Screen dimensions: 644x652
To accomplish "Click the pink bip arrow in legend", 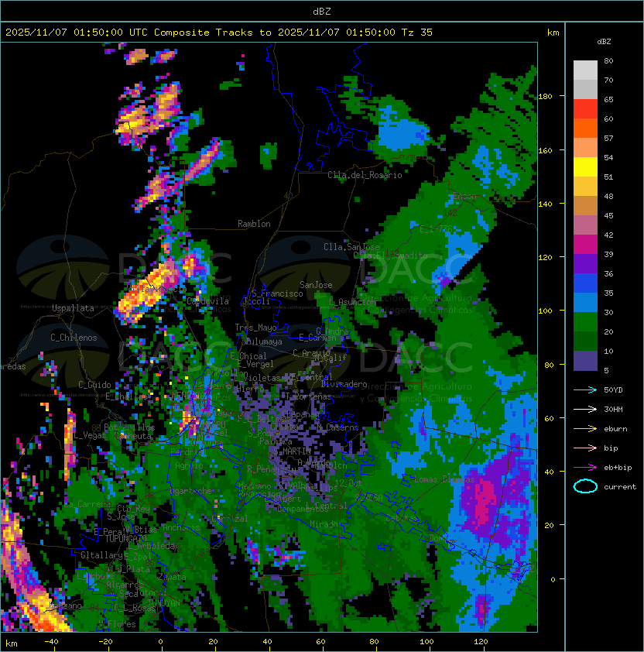I will coord(585,448).
